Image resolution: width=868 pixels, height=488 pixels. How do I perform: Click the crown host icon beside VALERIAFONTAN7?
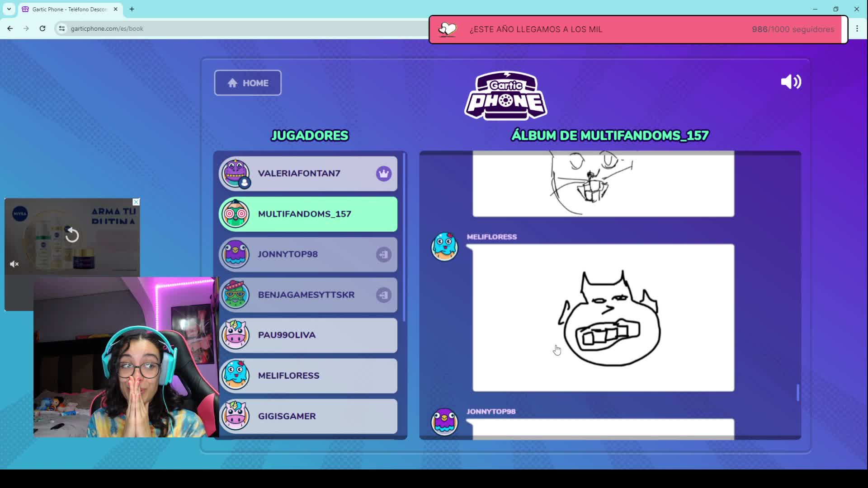click(x=383, y=174)
